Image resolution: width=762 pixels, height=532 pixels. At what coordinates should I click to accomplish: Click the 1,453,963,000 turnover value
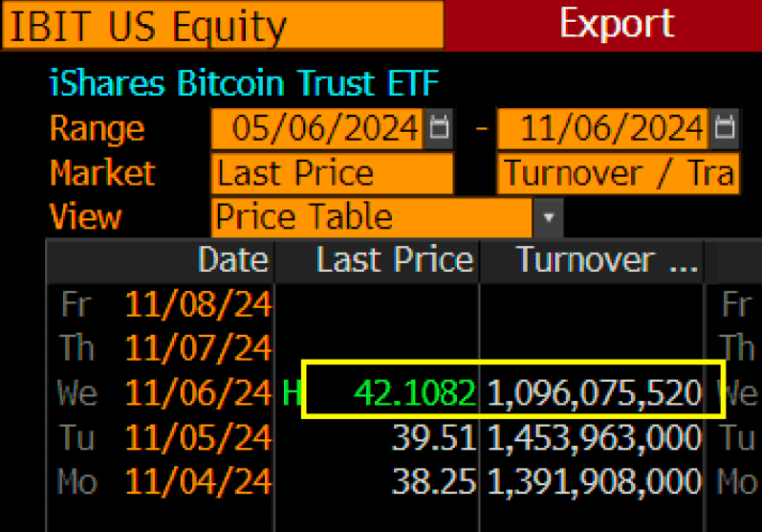pos(594,439)
